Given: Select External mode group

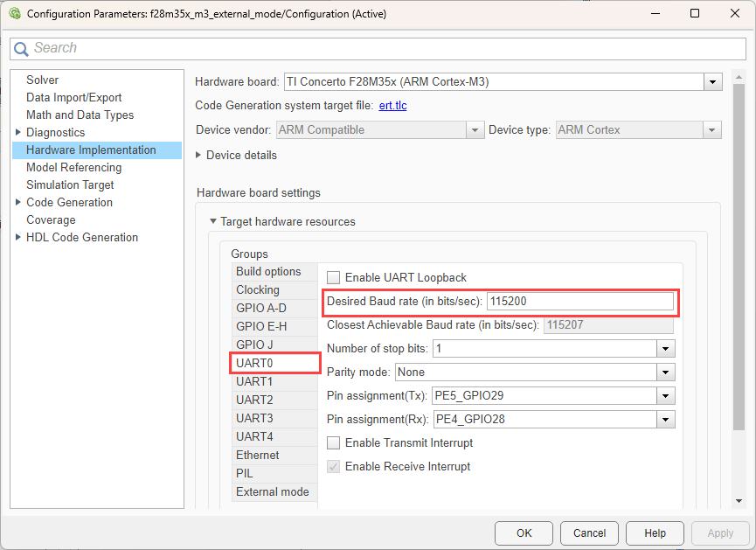Looking at the screenshot, I should [x=272, y=492].
